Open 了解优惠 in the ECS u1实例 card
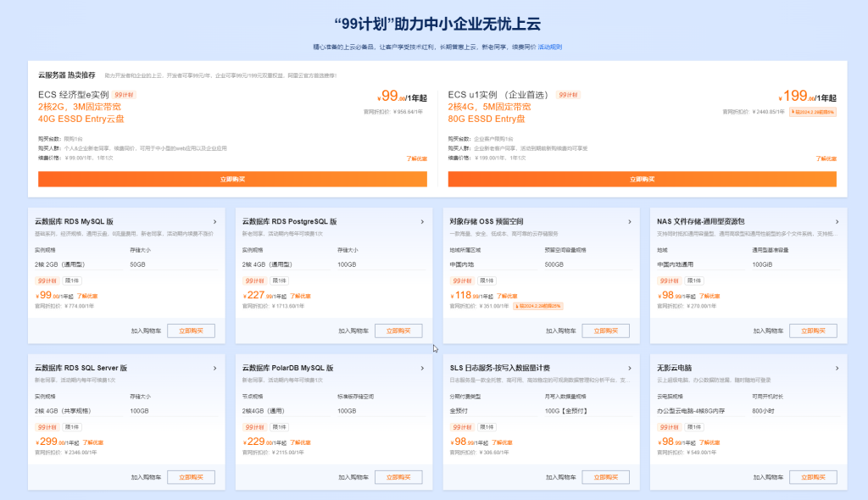Screen dimensions: 868x500 [x=826, y=159]
